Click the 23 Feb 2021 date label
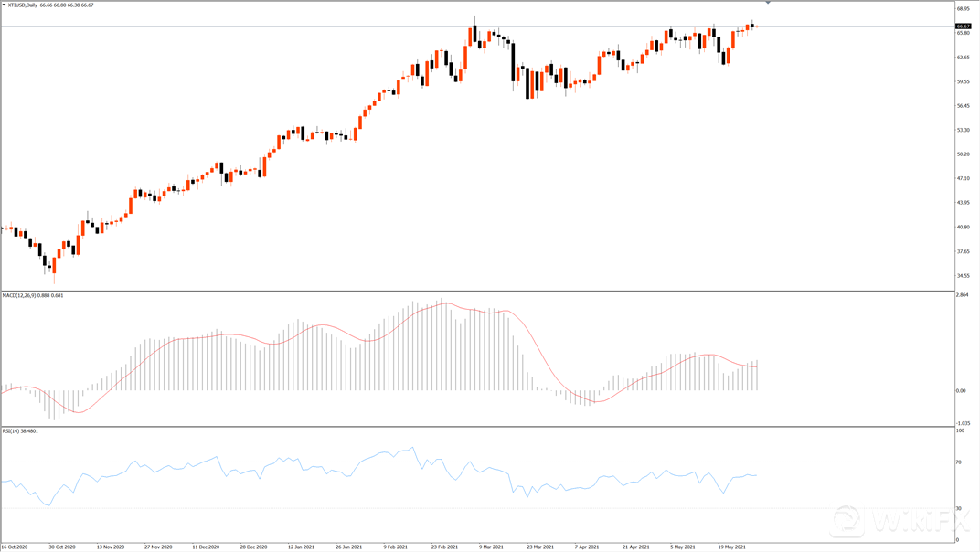The width and height of the screenshot is (980, 552). point(443,547)
